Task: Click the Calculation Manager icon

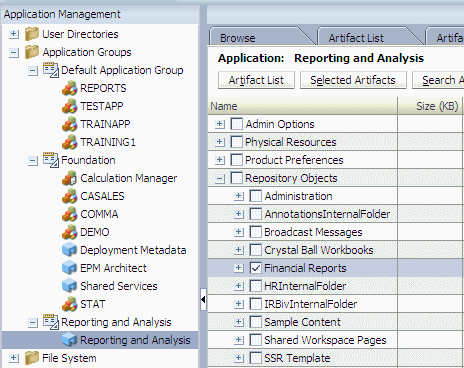Action: click(69, 178)
